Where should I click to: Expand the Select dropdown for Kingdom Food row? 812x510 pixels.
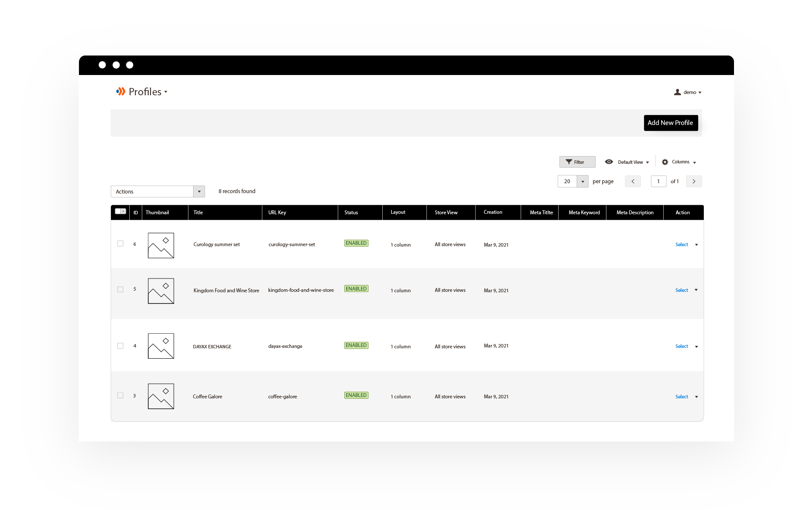[697, 290]
